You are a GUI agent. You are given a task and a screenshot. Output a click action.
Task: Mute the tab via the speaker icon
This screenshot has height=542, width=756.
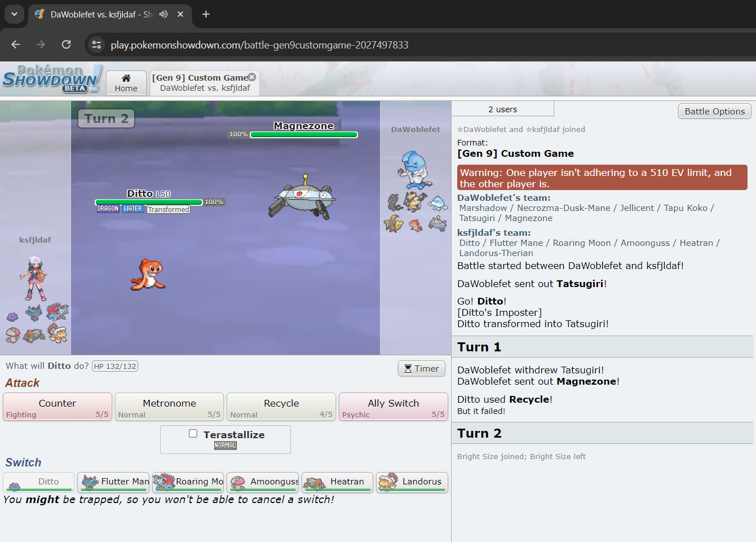click(x=163, y=14)
